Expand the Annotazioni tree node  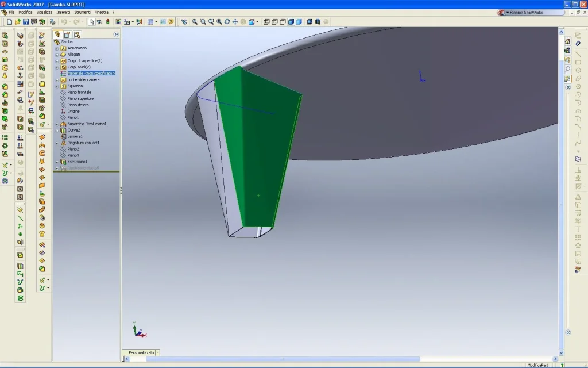click(x=57, y=48)
